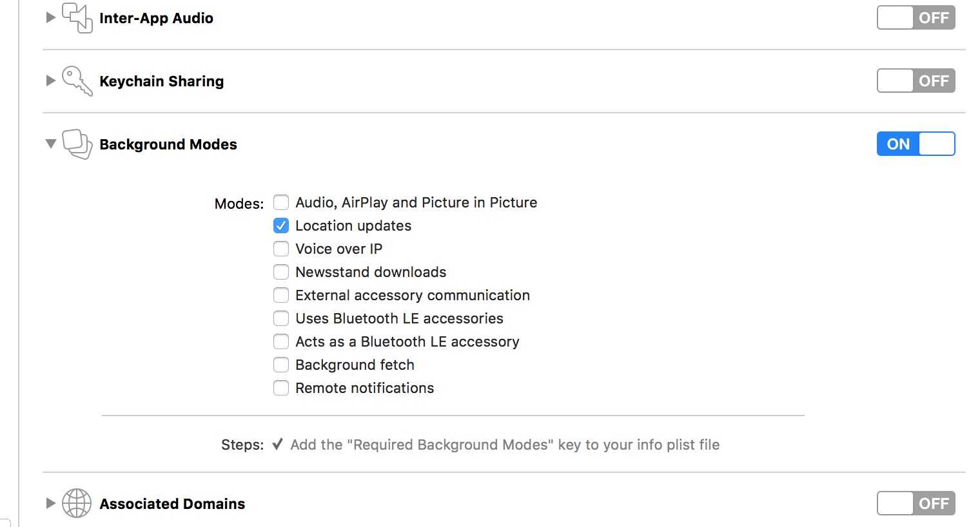
Task: Click the Associated Domains globe icon
Action: [x=77, y=504]
